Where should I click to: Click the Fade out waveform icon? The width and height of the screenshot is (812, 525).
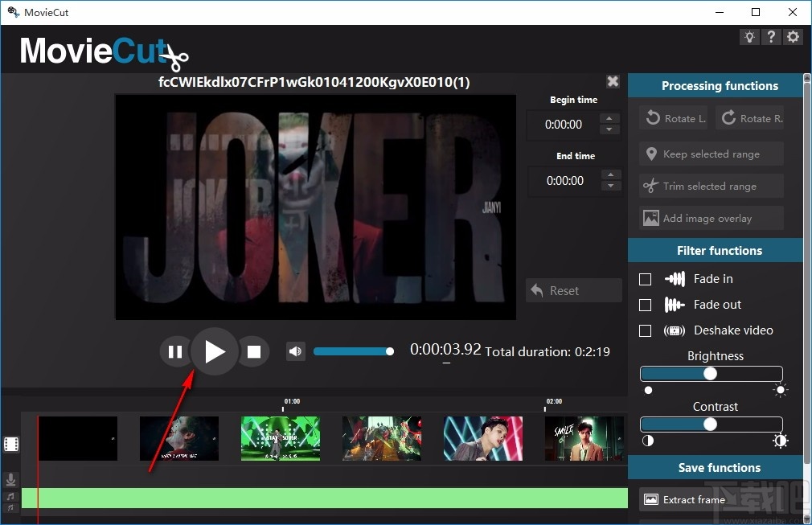[x=675, y=305]
